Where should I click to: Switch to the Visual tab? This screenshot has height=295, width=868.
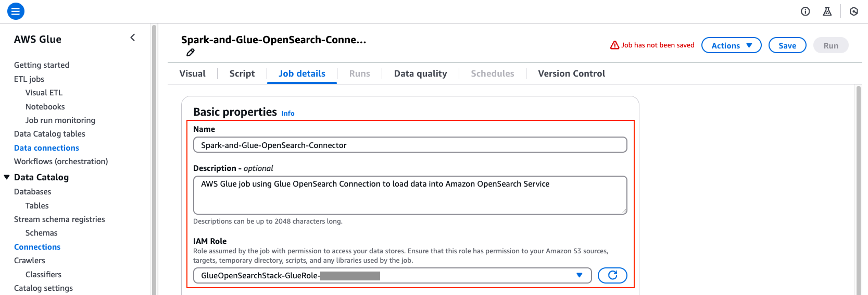pyautogui.click(x=192, y=73)
